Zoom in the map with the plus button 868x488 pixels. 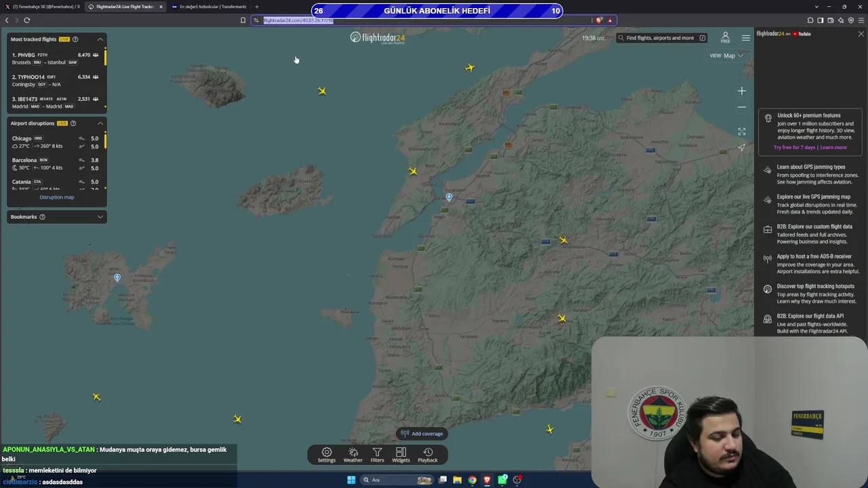742,91
